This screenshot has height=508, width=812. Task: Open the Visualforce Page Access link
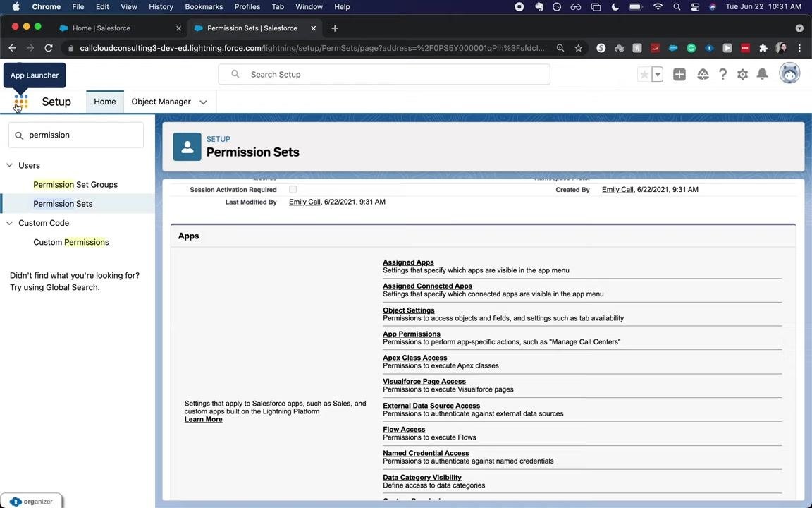(424, 382)
